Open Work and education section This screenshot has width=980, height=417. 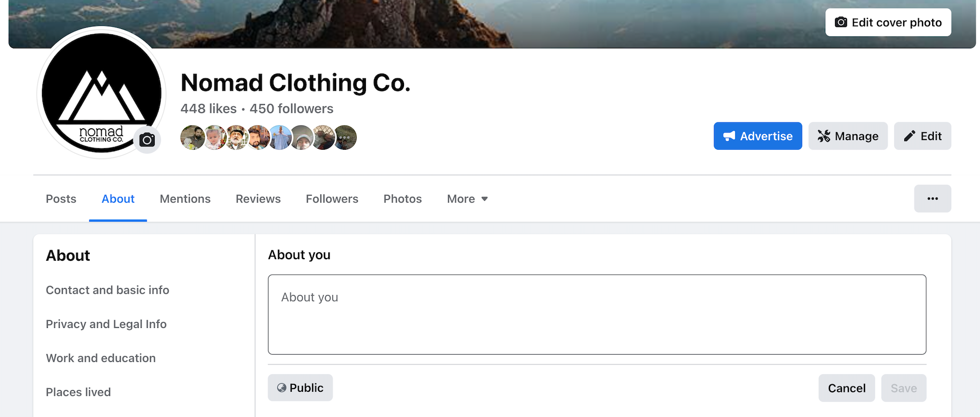click(100, 359)
